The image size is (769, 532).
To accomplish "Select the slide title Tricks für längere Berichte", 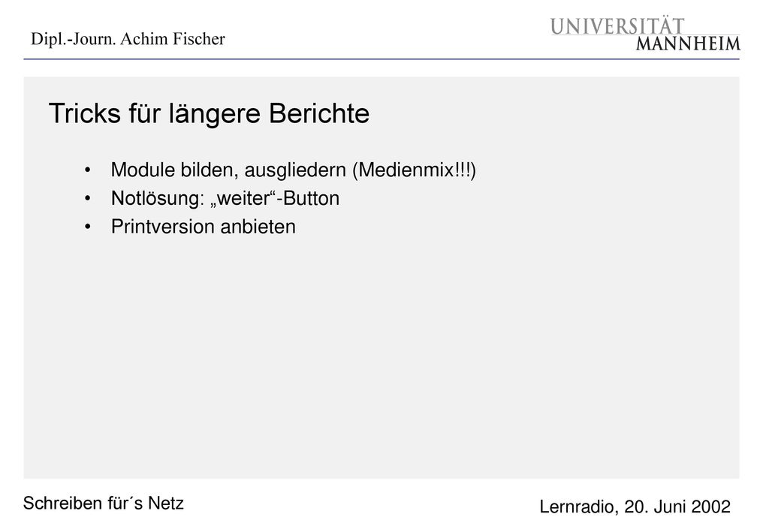I will pyautogui.click(x=209, y=114).
